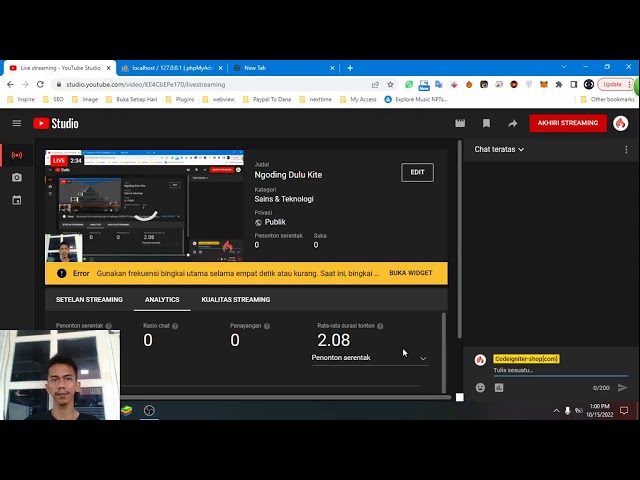Click the share page icon in address bar
The height and width of the screenshot is (480, 640).
[375, 84]
